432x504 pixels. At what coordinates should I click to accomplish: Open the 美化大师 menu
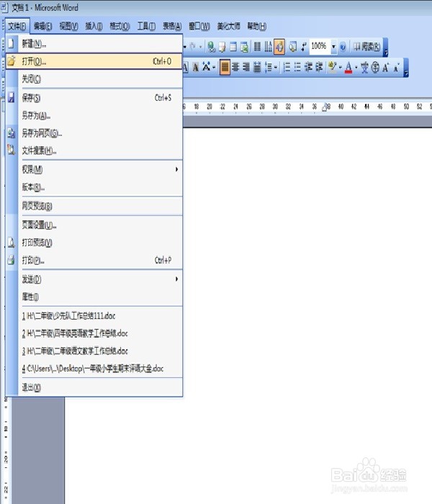pos(228,26)
